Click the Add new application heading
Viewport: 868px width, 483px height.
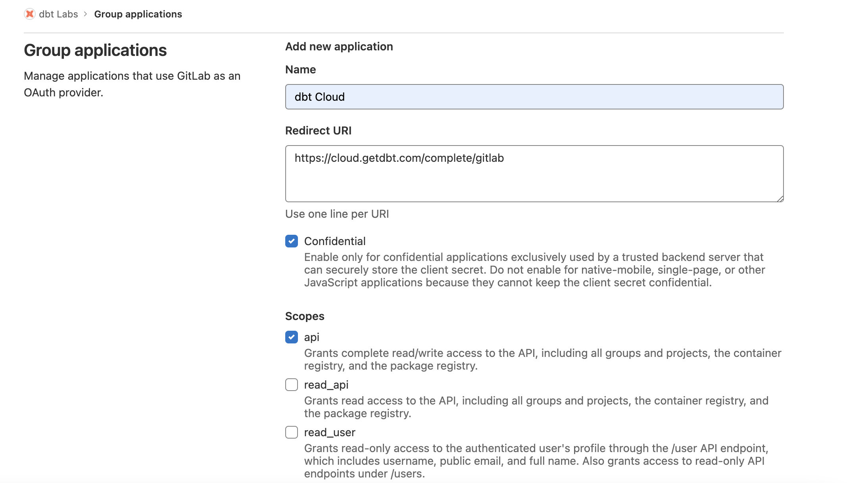pyautogui.click(x=339, y=46)
